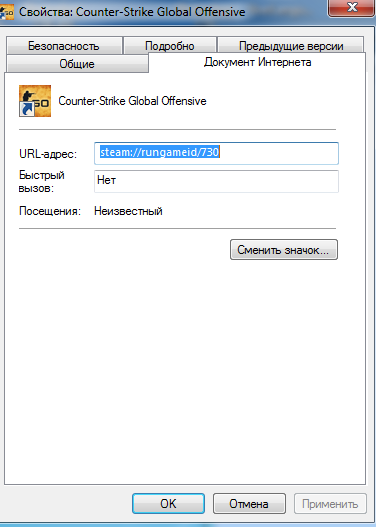Click the Counter-Strike Global Offensive name text

coord(132,101)
